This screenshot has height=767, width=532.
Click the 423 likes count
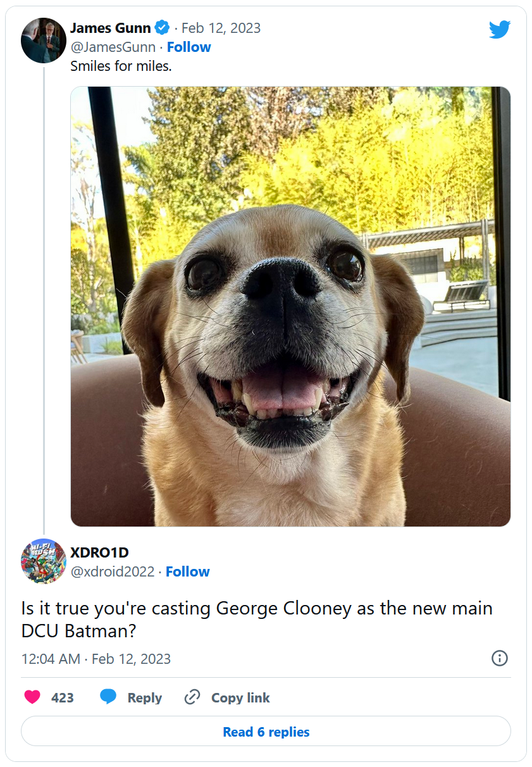tap(63, 697)
